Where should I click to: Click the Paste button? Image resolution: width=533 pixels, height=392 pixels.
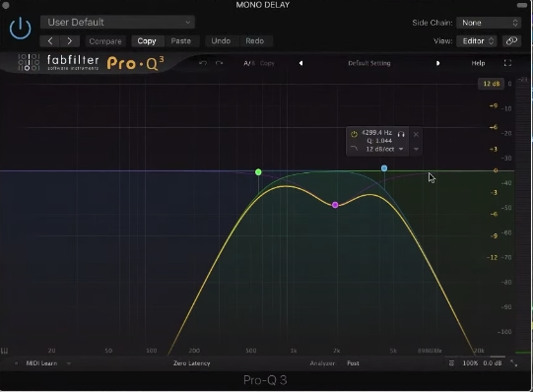coord(181,41)
